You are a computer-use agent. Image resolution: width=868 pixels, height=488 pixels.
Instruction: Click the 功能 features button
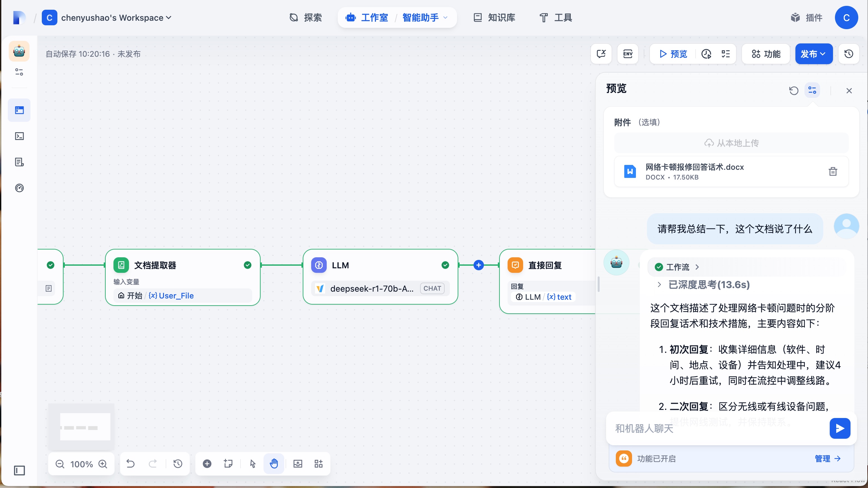pyautogui.click(x=766, y=54)
